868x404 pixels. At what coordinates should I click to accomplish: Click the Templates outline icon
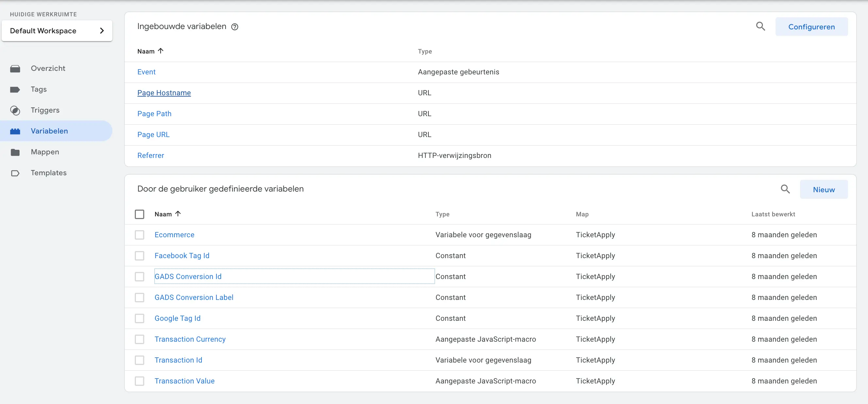tap(15, 173)
